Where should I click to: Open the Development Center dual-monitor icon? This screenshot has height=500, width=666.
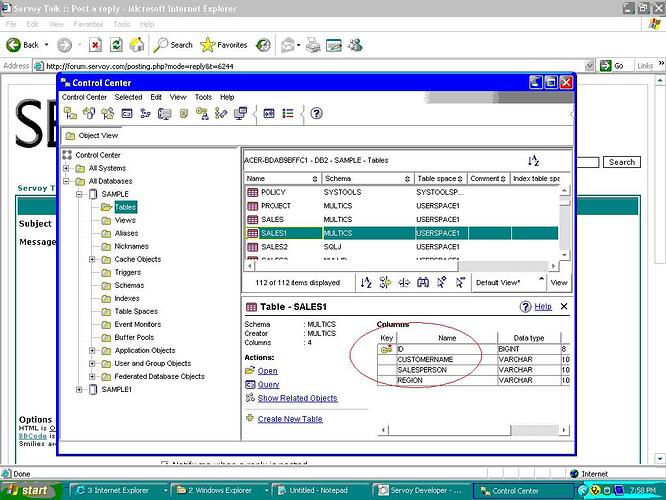pos(240,113)
